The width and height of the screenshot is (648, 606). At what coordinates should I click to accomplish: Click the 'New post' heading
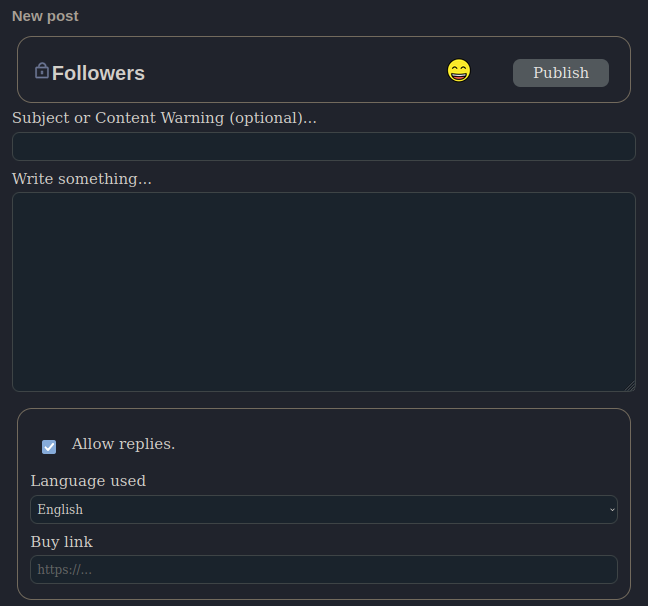point(45,16)
